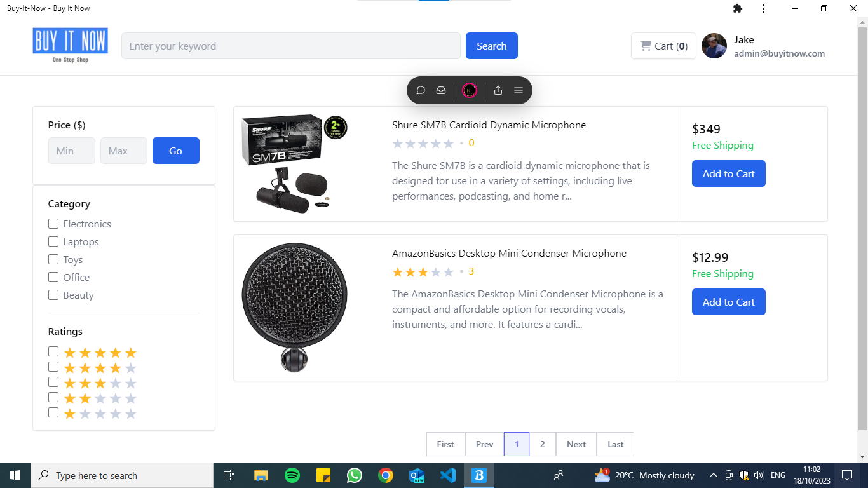This screenshot has height=488, width=868.
Task: Tick the five-star ratings checkbox
Action: (53, 351)
